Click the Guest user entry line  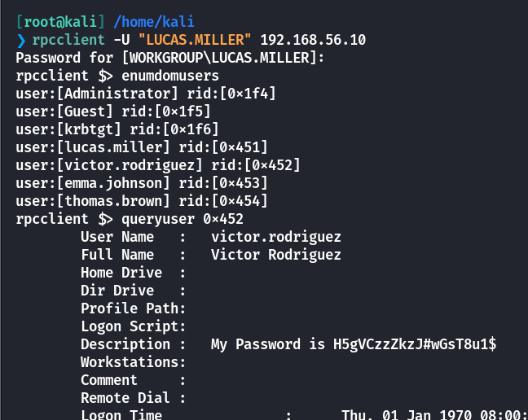coord(113,112)
